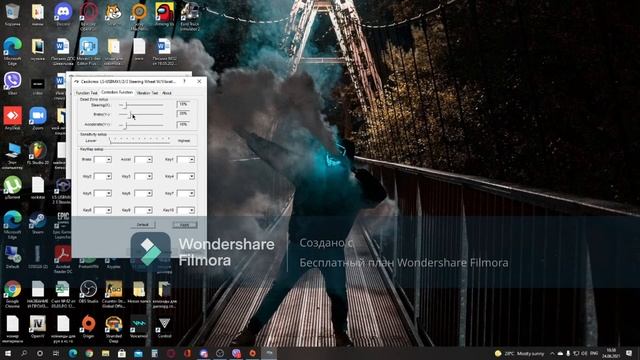Open the Key3 mapping dropdown
640x360 pixels.
click(143, 176)
